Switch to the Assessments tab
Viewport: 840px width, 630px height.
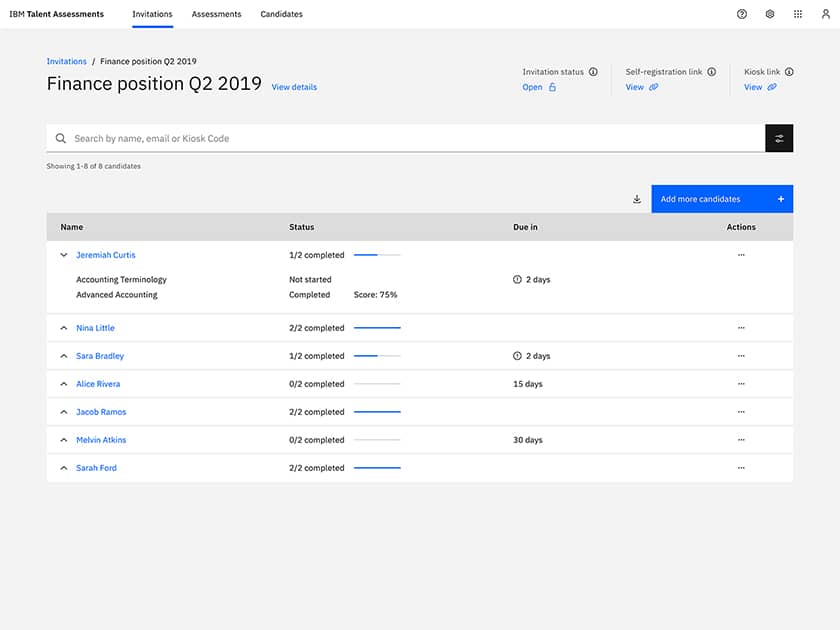pos(216,14)
